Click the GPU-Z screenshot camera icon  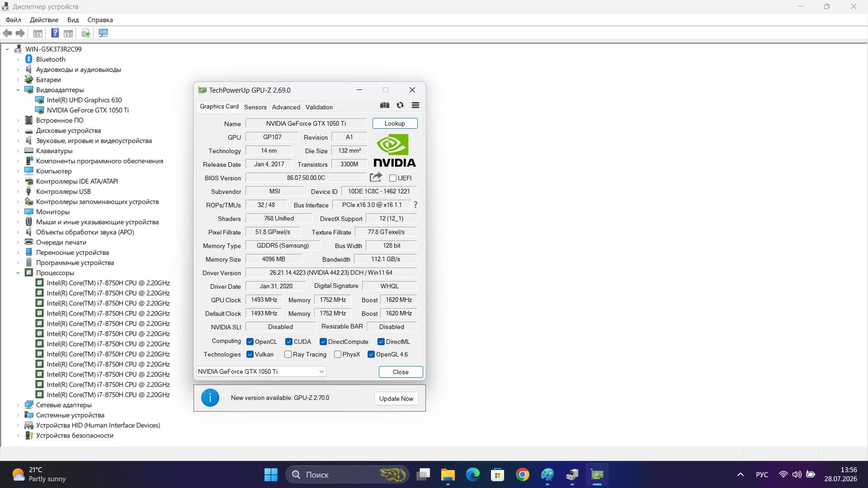click(385, 105)
